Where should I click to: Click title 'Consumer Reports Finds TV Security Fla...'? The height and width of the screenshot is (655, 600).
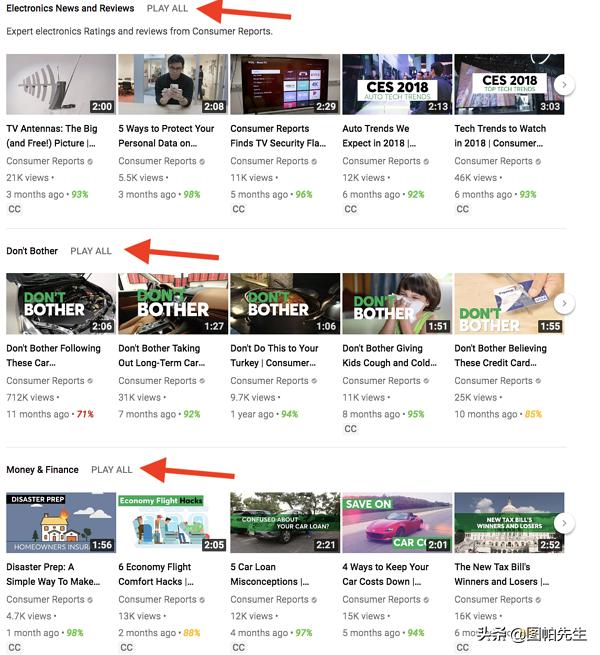point(278,136)
